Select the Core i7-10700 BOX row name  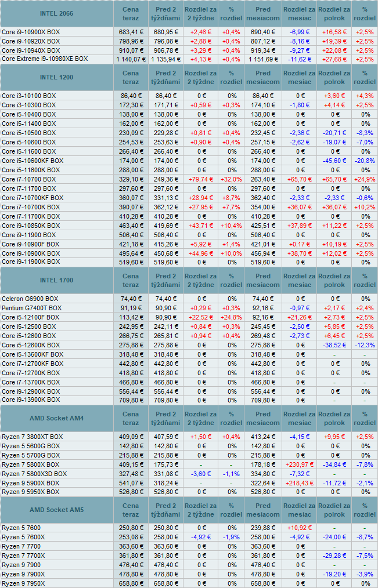tap(28, 179)
